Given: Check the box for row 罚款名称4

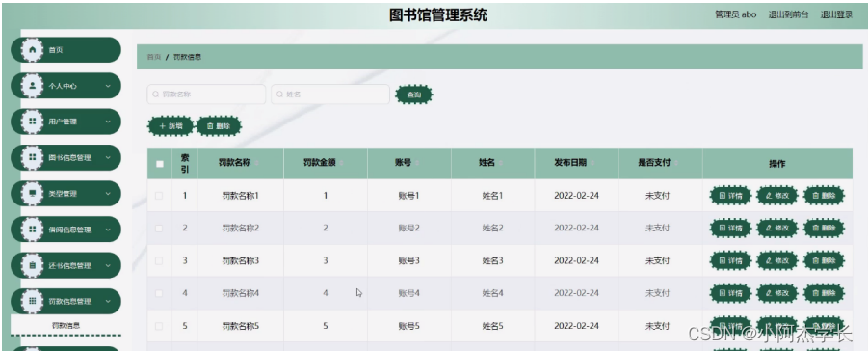Looking at the screenshot, I should point(159,292).
